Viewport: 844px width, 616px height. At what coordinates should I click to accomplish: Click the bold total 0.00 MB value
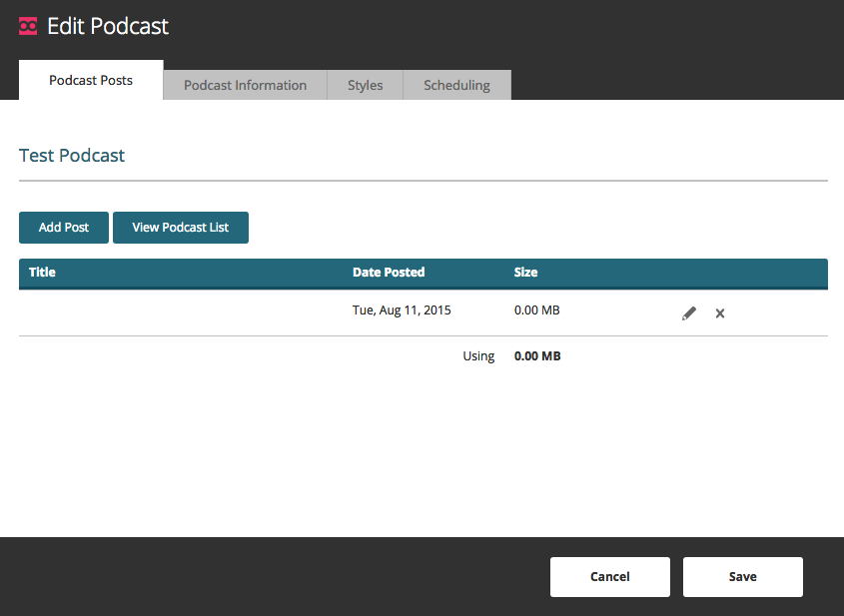coord(536,356)
